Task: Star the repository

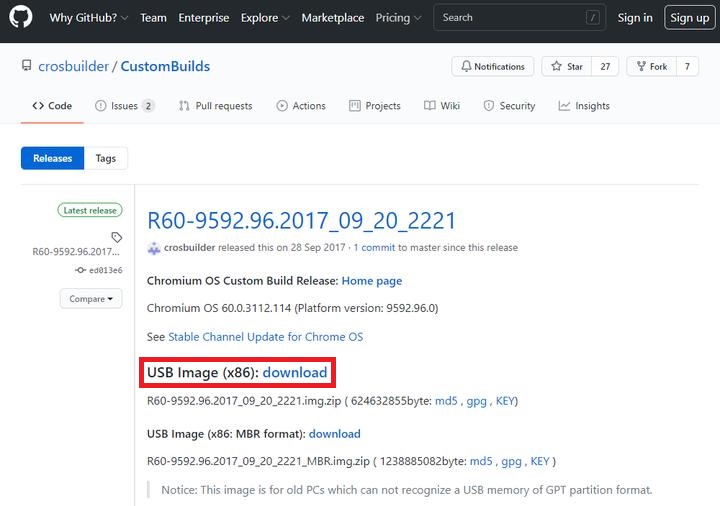Action: (x=567, y=66)
